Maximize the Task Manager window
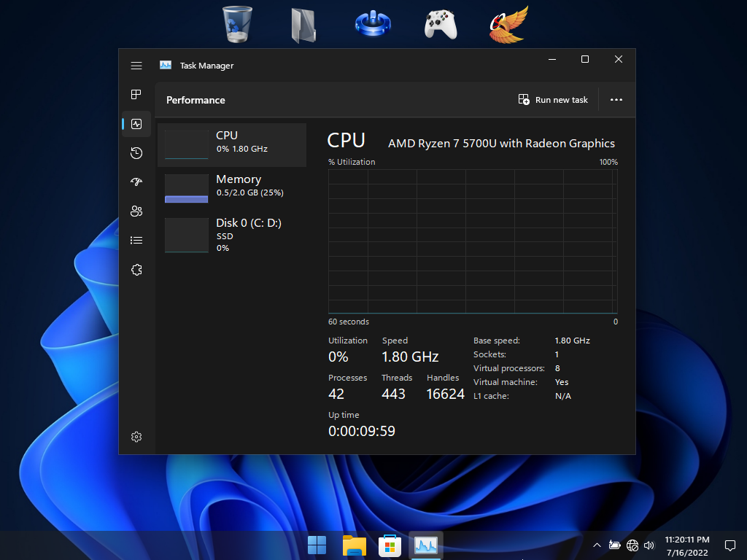The image size is (747, 560). (x=585, y=59)
